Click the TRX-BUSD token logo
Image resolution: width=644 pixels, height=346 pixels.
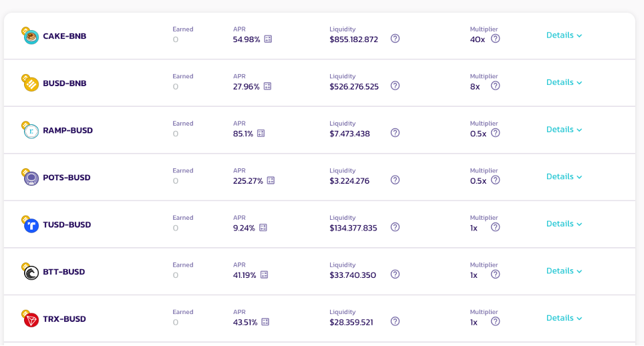coord(30,319)
